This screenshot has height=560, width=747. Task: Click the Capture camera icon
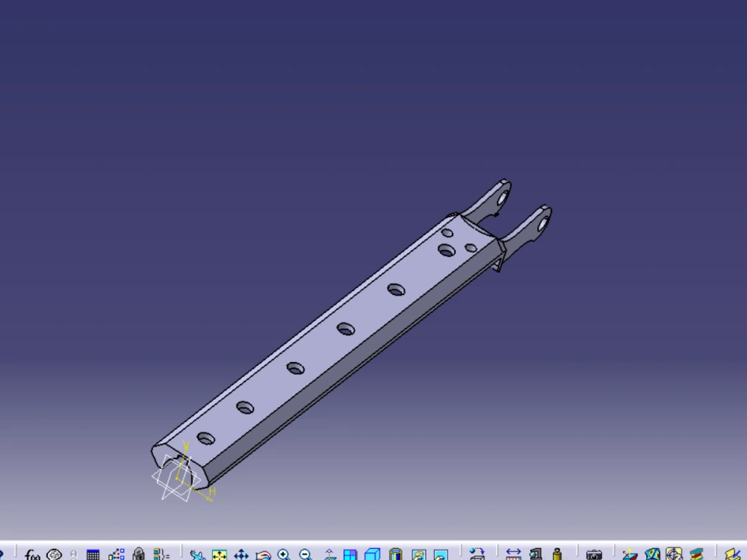594,556
